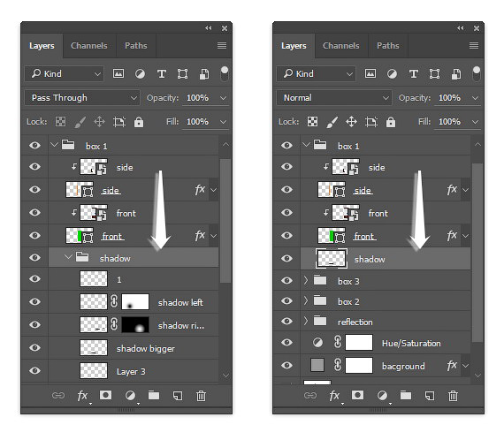Open Fill dropdown arrow in right panel
504x440 pixels.
tap(475, 122)
